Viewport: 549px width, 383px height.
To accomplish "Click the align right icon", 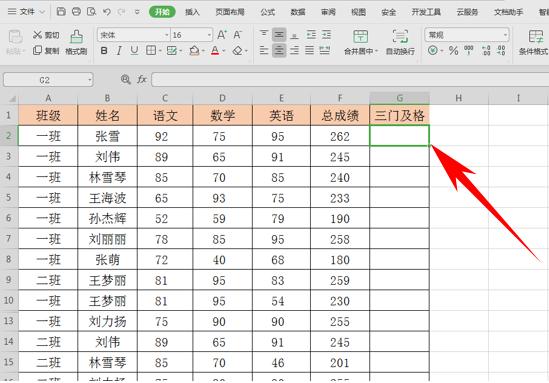I will (x=294, y=50).
